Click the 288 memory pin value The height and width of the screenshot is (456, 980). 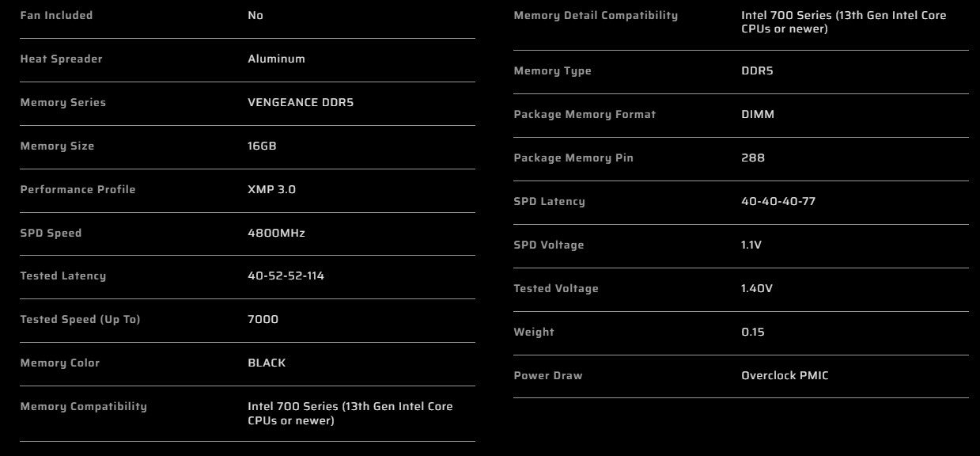(753, 158)
